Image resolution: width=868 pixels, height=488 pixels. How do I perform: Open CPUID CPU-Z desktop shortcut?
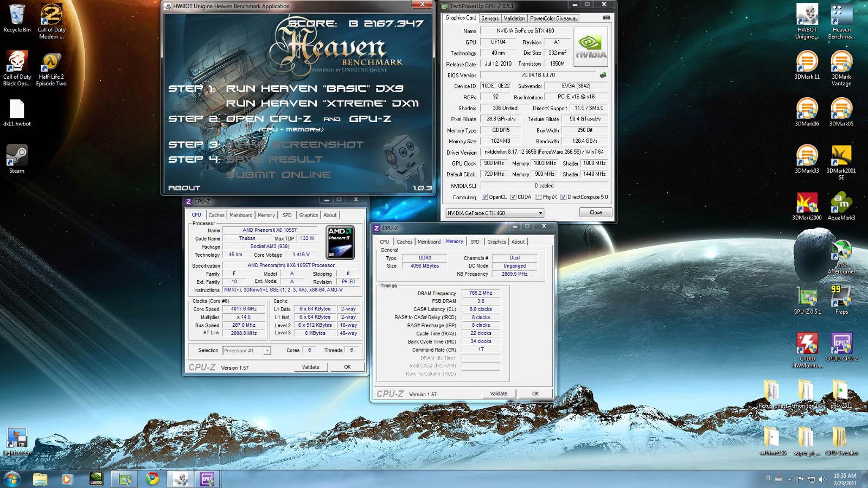pos(841,347)
